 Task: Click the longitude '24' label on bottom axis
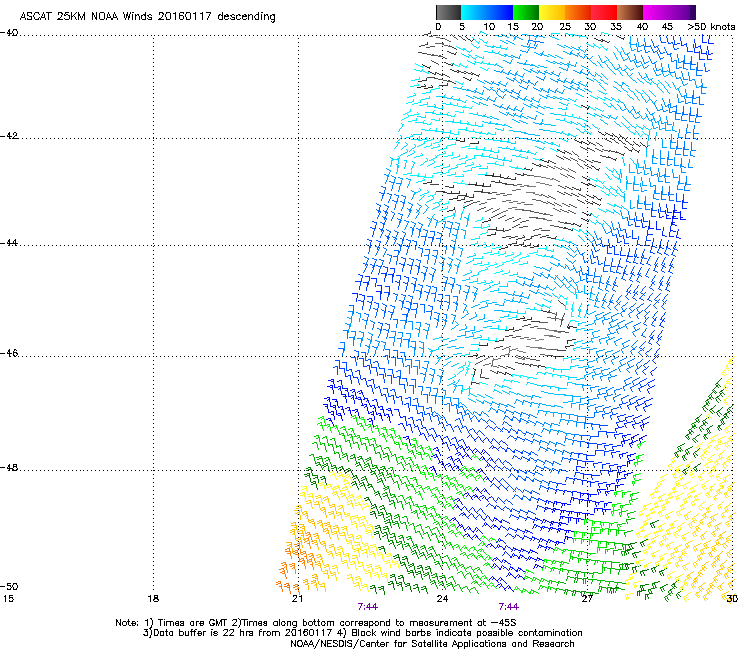pyautogui.click(x=442, y=599)
